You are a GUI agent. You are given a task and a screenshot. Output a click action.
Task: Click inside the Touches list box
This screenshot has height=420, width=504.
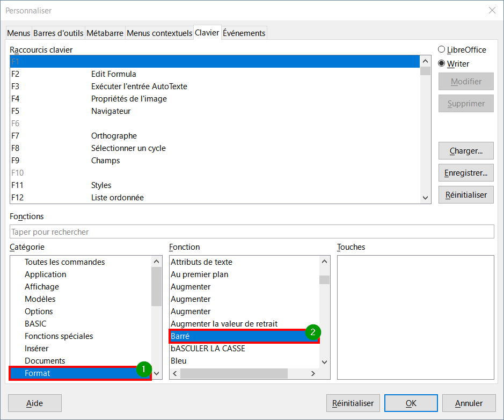(x=415, y=317)
